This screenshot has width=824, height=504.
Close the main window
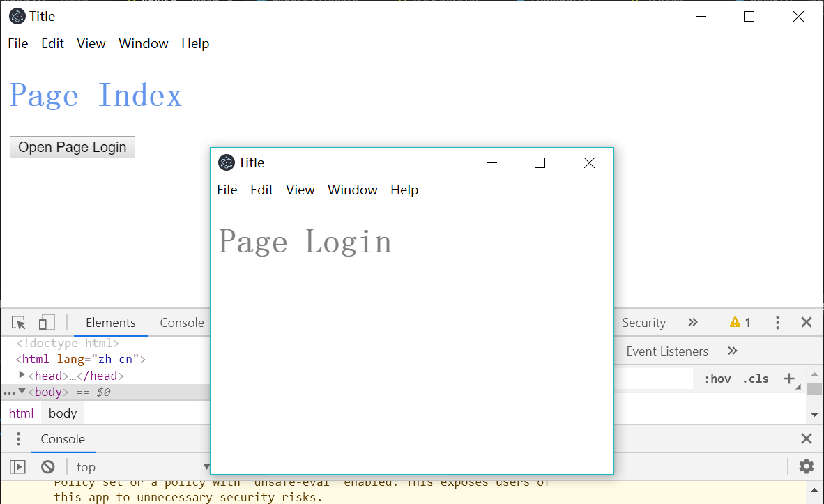coord(798,16)
